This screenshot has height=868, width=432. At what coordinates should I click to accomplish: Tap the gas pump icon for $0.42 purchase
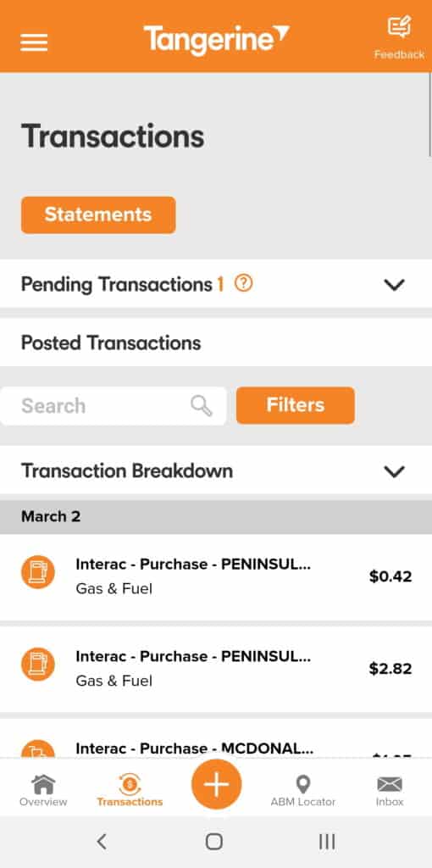(x=38, y=572)
